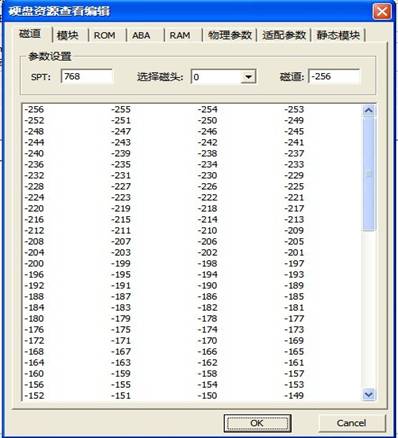Select track -163 in the list
This screenshot has height=438, width=398.
click(121, 362)
